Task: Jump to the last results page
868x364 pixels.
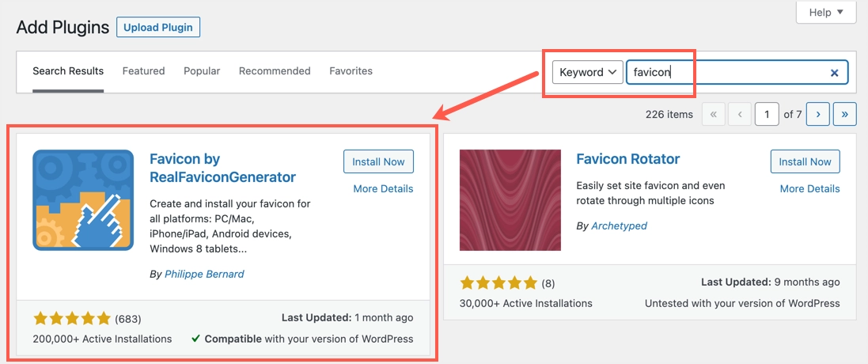Action: (x=845, y=115)
